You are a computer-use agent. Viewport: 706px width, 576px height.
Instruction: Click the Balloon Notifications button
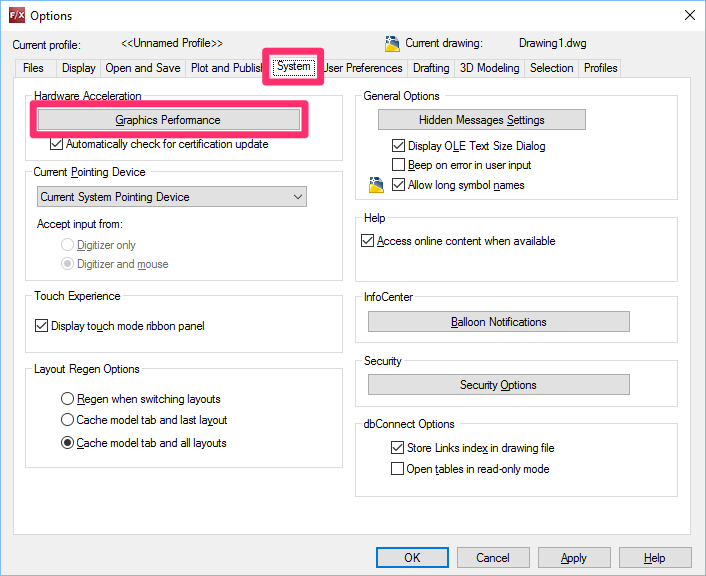pyautogui.click(x=498, y=322)
